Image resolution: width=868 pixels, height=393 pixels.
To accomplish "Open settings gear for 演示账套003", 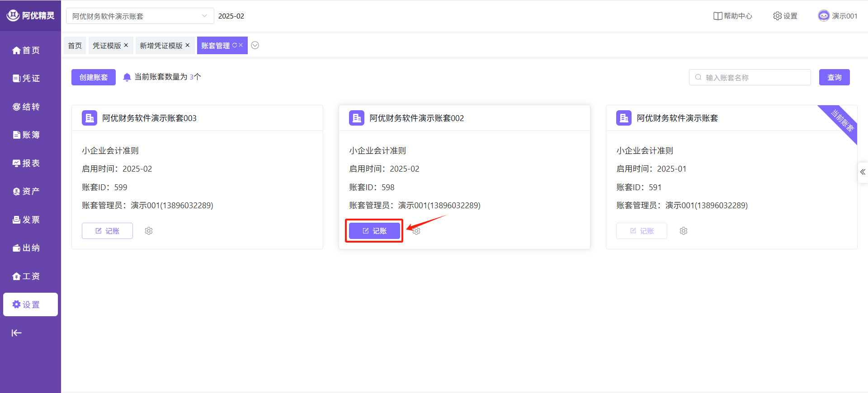I will 149,231.
